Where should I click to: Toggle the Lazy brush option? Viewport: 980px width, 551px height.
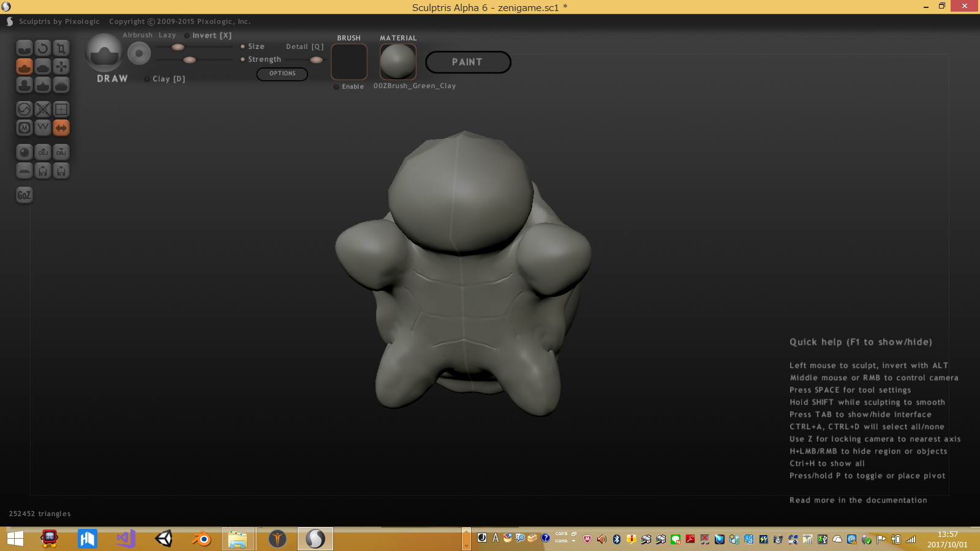pos(167,36)
